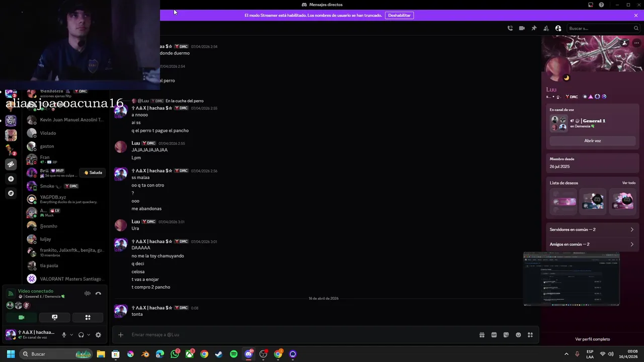Select the first pink wishlist item
The width and height of the screenshot is (644, 362).
pyautogui.click(x=563, y=202)
